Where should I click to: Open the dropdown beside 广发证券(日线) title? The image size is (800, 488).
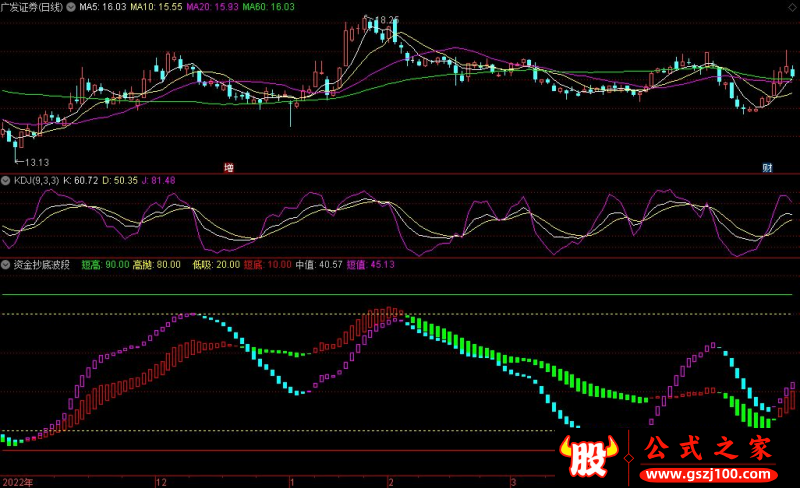coord(71,7)
